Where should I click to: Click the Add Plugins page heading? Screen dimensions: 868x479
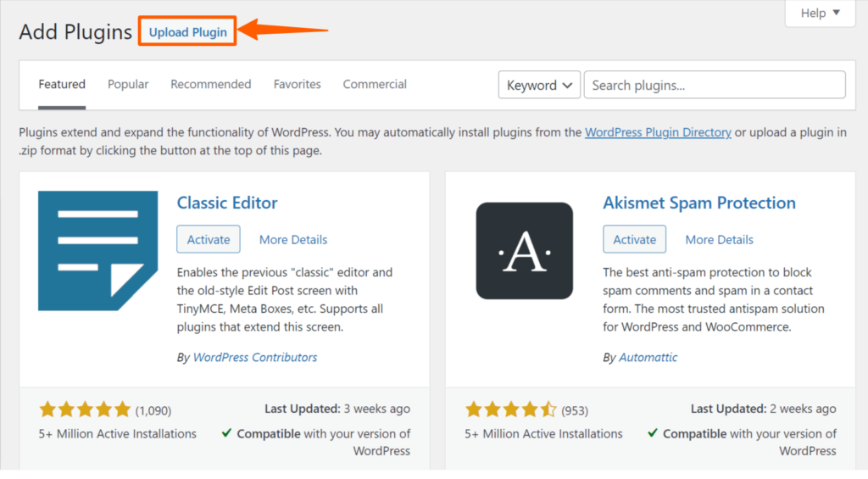point(75,31)
